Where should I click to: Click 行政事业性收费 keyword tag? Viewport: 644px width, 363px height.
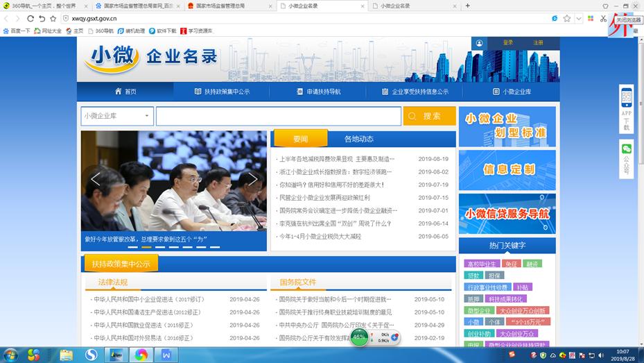[488, 287]
